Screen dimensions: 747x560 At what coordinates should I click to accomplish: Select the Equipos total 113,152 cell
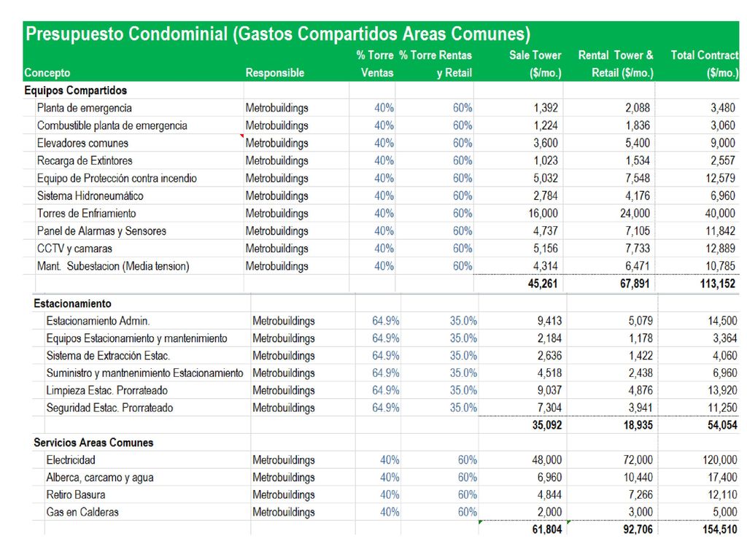point(718,284)
